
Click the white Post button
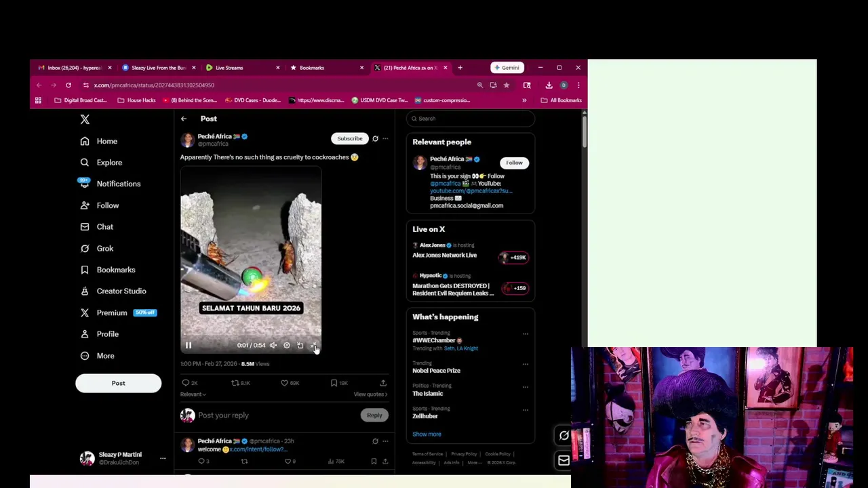click(118, 383)
